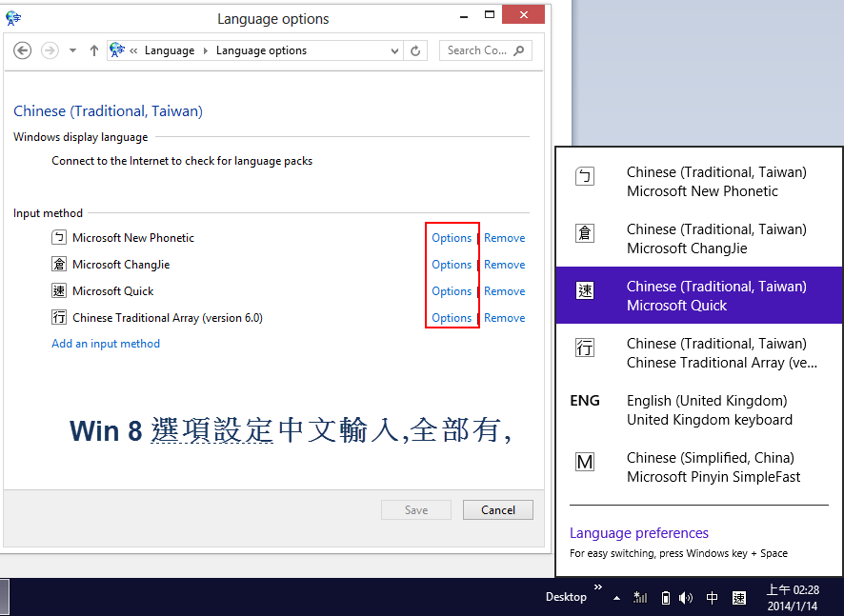
Task: Go back with the Back arrow button
Action: 22,50
